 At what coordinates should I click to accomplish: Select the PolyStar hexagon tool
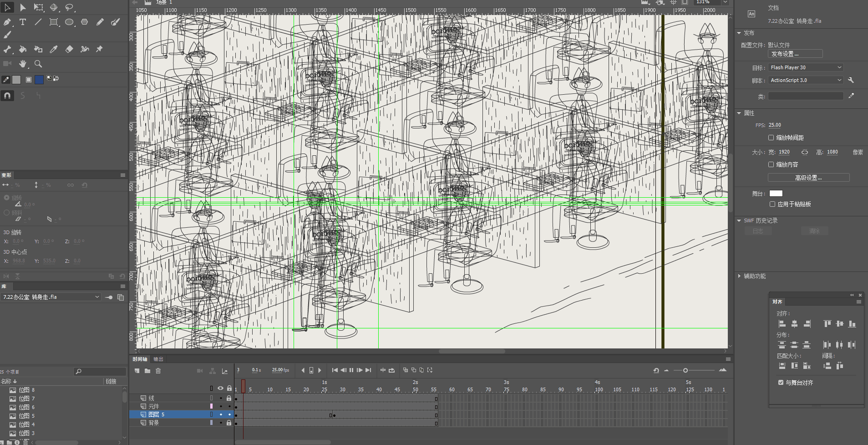(x=85, y=22)
